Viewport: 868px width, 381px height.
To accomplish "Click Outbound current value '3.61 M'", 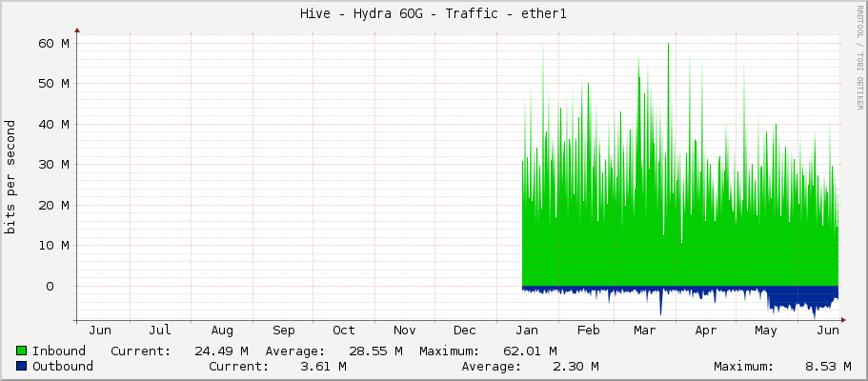I will point(323,366).
